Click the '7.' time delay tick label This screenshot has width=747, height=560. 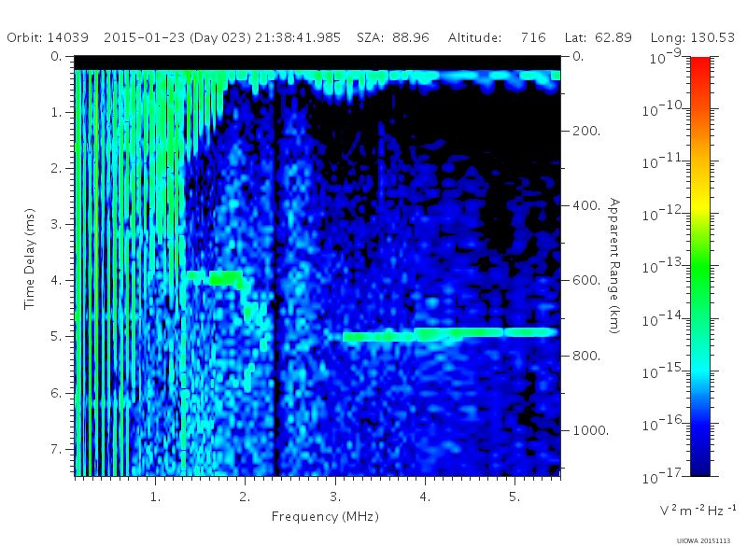(x=56, y=449)
